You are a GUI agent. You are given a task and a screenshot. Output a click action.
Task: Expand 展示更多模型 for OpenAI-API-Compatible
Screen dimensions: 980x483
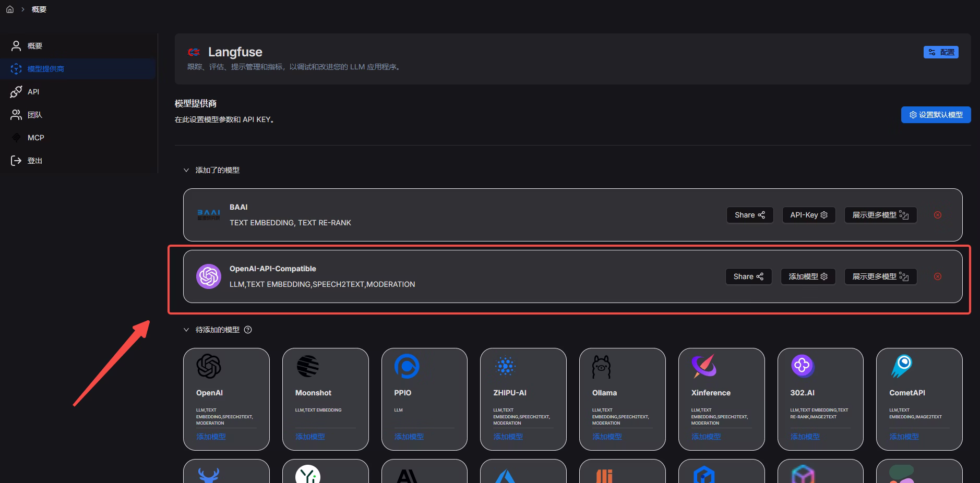(x=880, y=276)
